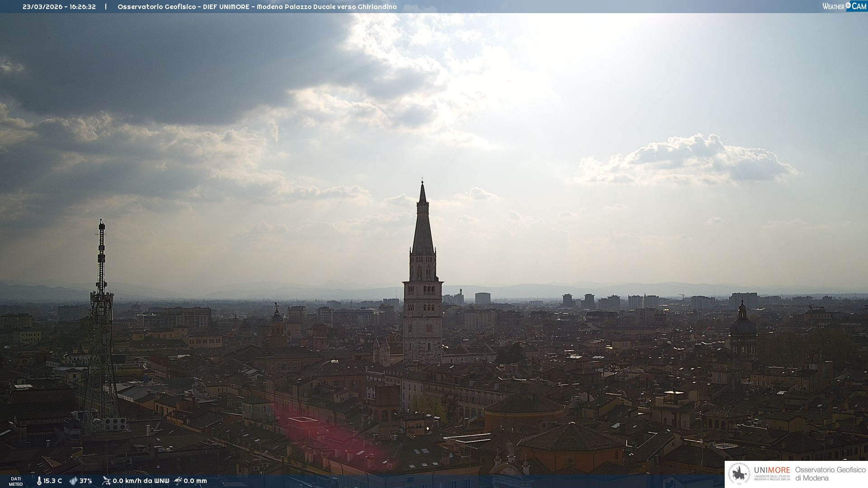Click the wind anemometer icon
The width and height of the screenshot is (868, 488).
click(x=106, y=481)
